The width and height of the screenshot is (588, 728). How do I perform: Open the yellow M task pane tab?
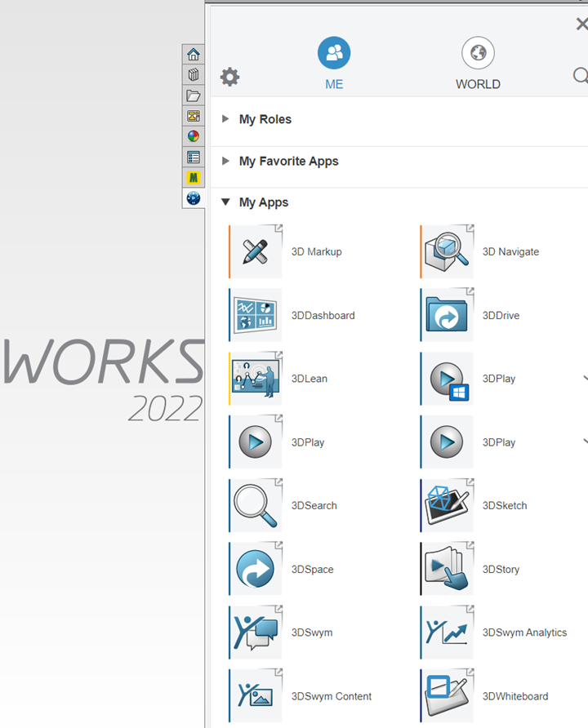(x=194, y=178)
